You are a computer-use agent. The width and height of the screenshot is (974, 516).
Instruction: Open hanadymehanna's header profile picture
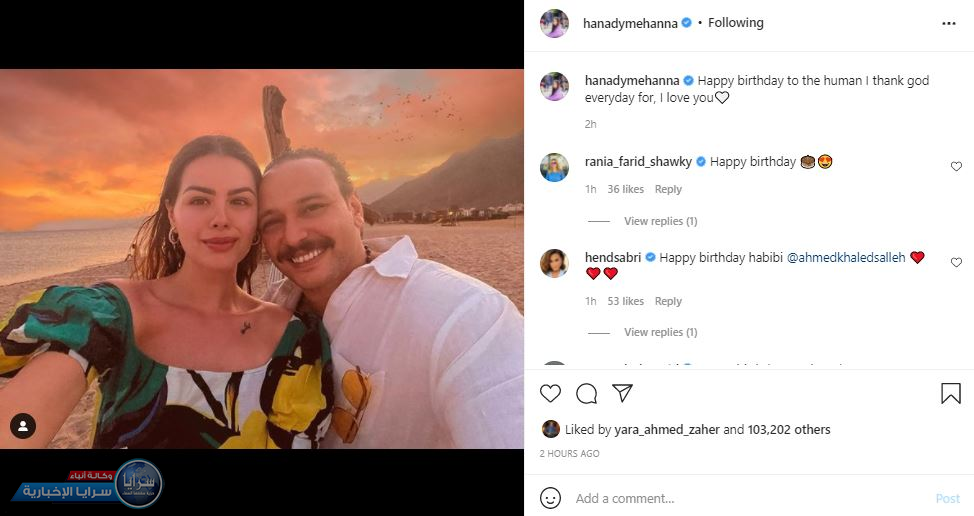click(x=554, y=23)
